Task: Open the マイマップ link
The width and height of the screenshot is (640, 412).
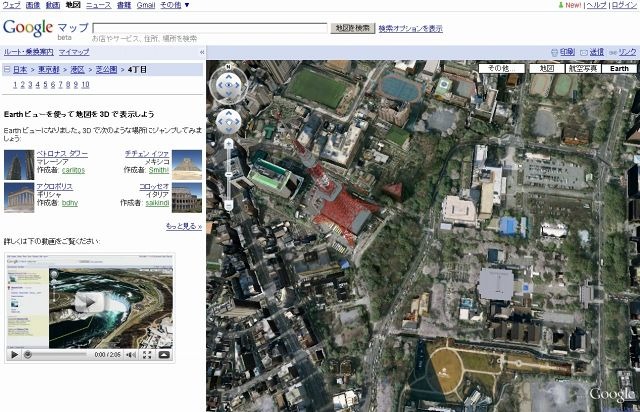Action: [73, 52]
